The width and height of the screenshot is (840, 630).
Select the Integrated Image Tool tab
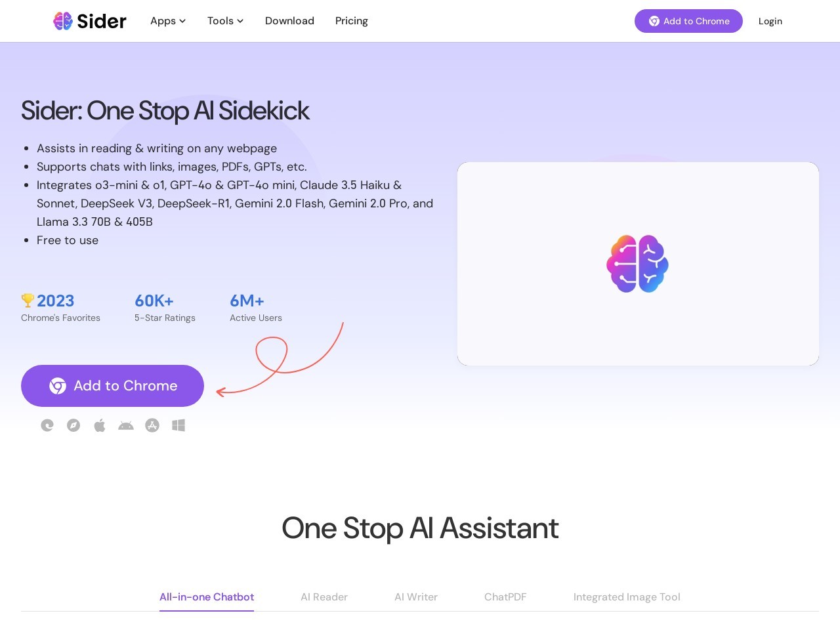(x=627, y=597)
